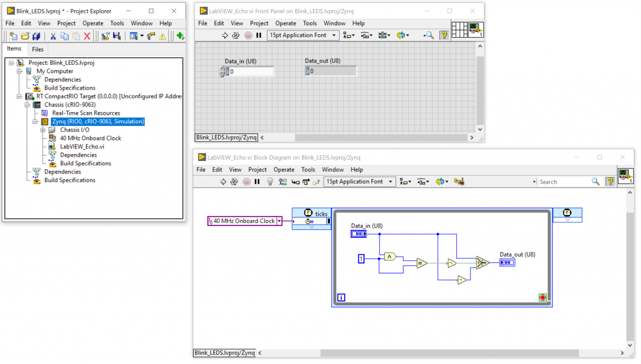Open Align Objects dropdown on Front Panel

349,35
